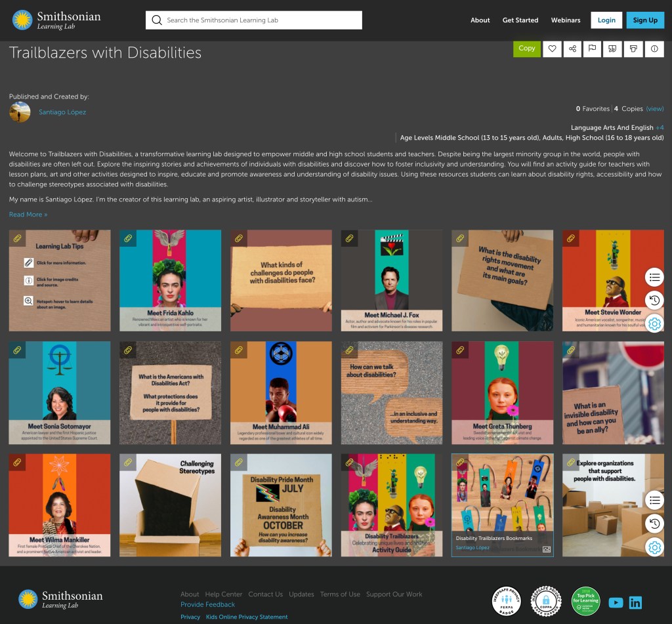Click the image type icon on the Bookmarks tile
Image resolution: width=672 pixels, height=624 pixels.
click(x=547, y=549)
